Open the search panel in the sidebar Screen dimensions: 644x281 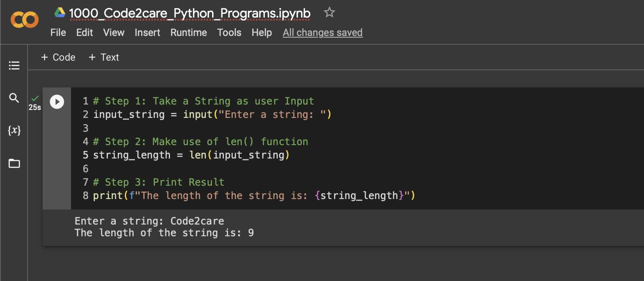coord(14,98)
